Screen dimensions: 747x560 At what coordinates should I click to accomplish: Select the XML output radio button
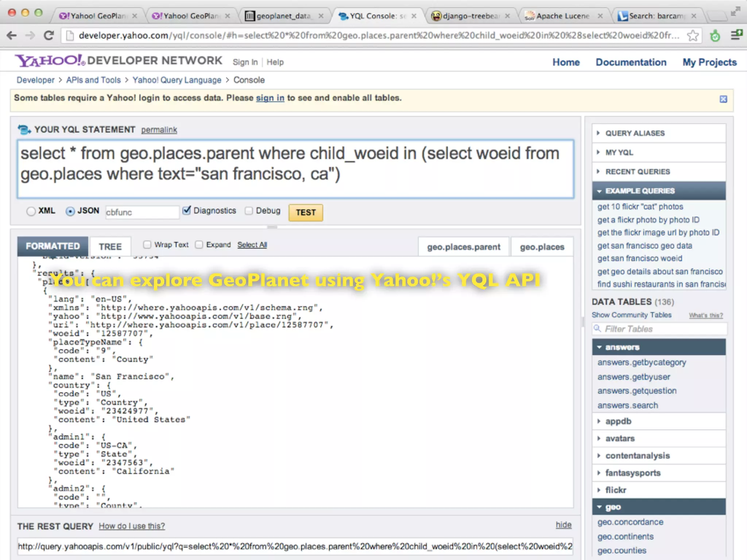tap(31, 211)
